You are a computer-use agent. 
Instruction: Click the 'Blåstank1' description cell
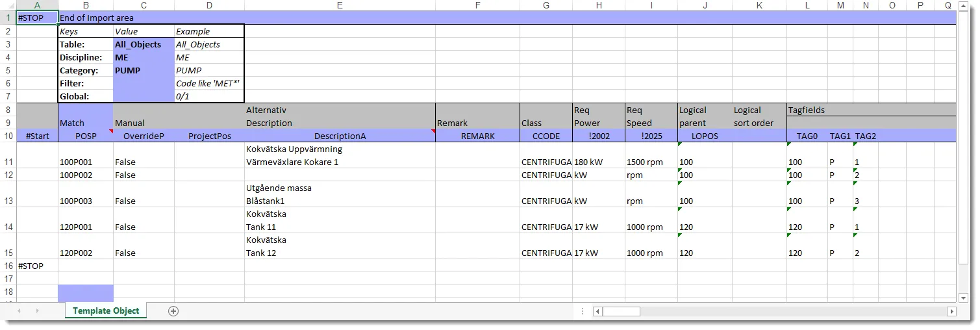[x=340, y=194]
